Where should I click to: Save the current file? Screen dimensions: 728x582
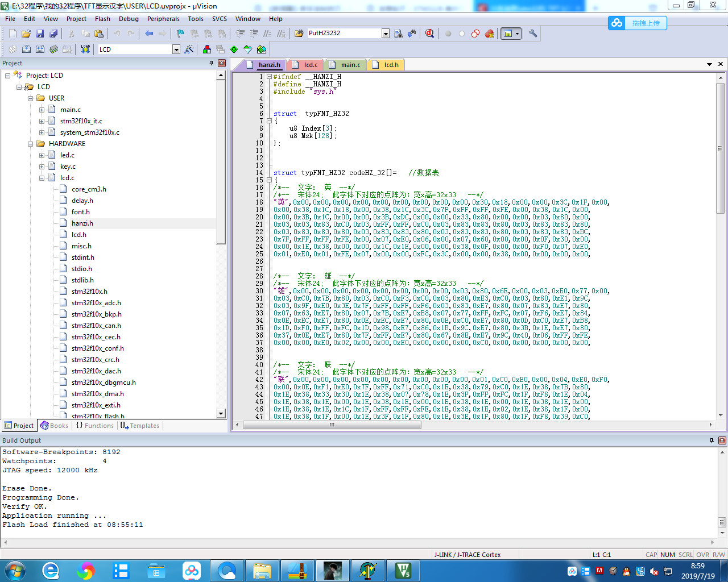coord(40,34)
